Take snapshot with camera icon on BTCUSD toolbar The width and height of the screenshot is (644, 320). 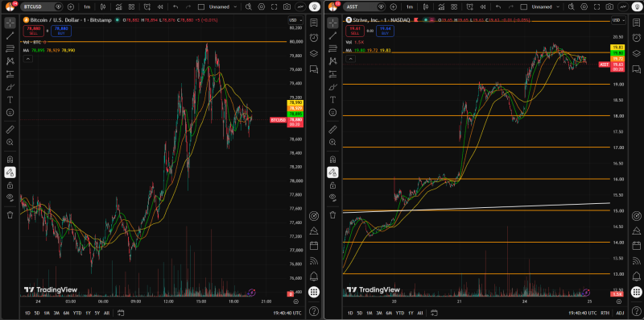[x=287, y=7]
